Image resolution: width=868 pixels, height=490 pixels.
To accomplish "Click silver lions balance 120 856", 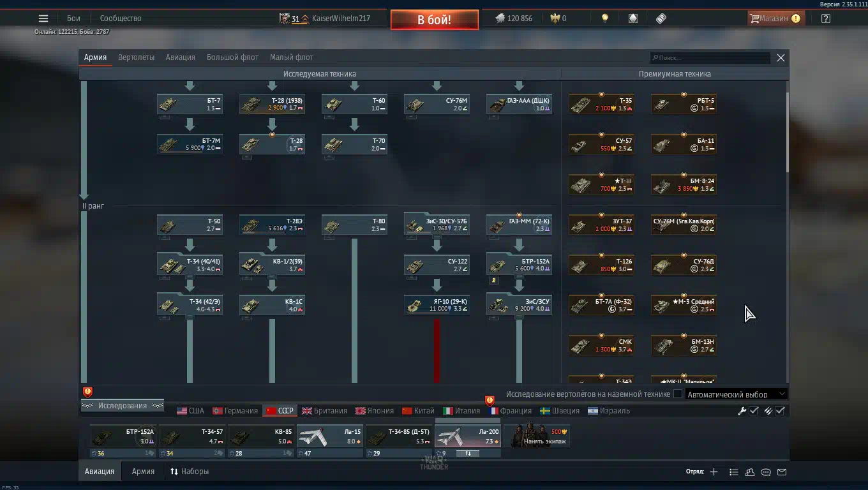I will click(514, 19).
